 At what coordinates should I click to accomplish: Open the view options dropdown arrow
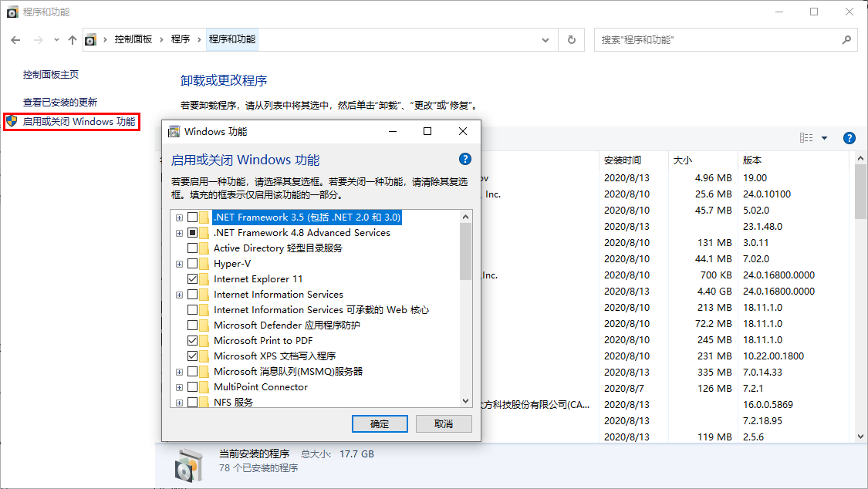click(824, 138)
